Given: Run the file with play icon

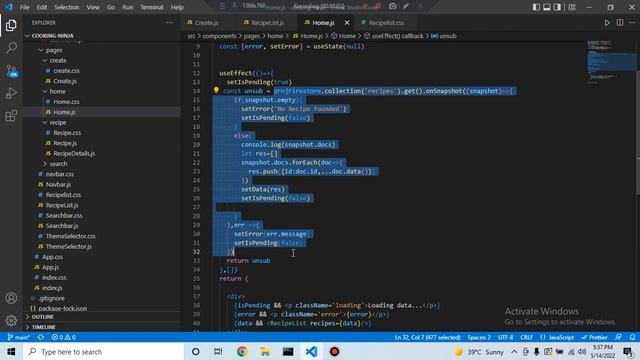Looking at the screenshot, I should (607, 23).
